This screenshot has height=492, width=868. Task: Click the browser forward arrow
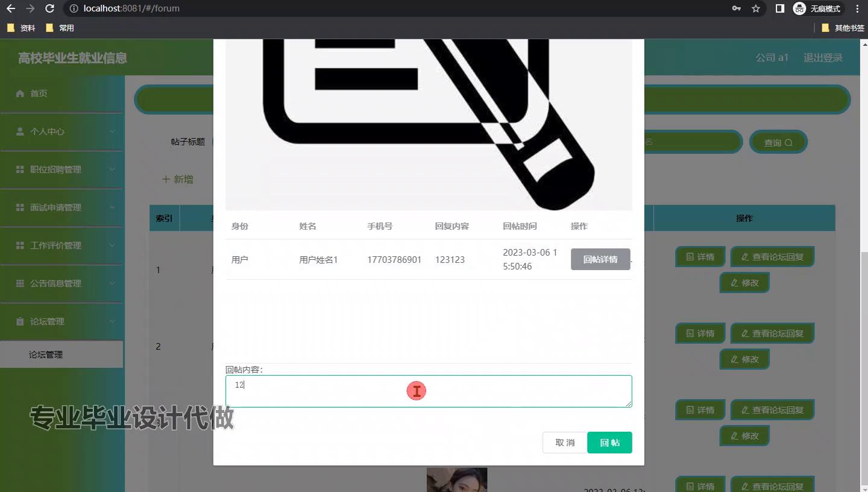[30, 8]
